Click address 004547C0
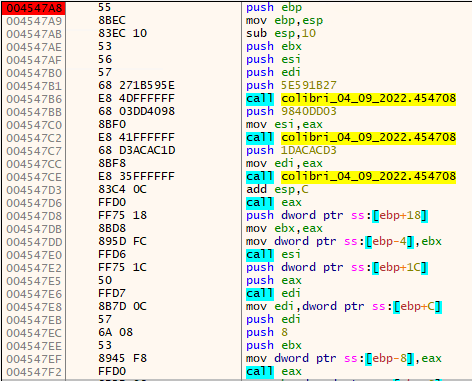 (34, 125)
